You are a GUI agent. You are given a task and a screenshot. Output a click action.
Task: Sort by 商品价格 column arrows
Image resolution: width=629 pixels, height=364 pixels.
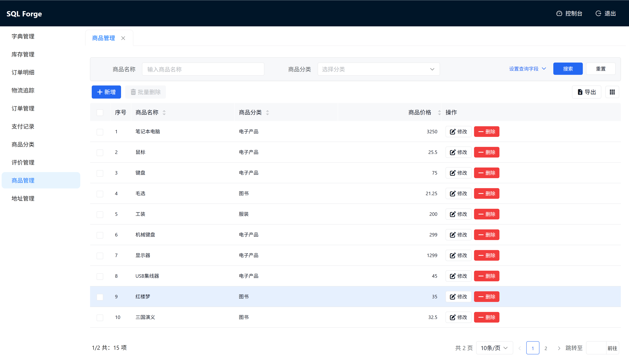click(439, 112)
